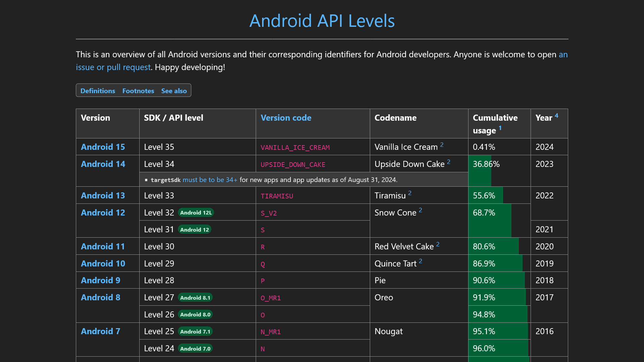Click the 90.6% usage cell

499,280
